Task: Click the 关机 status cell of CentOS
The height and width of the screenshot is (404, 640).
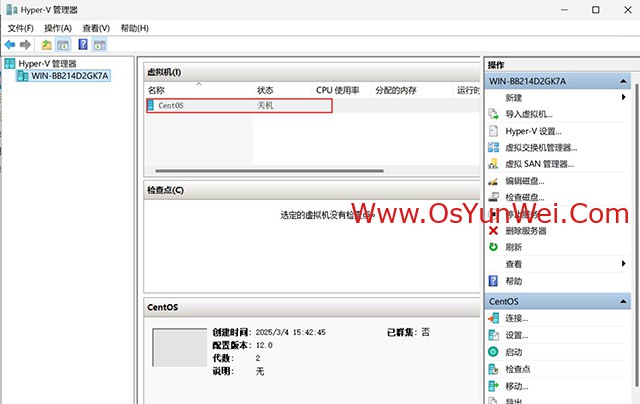Action: 265,105
